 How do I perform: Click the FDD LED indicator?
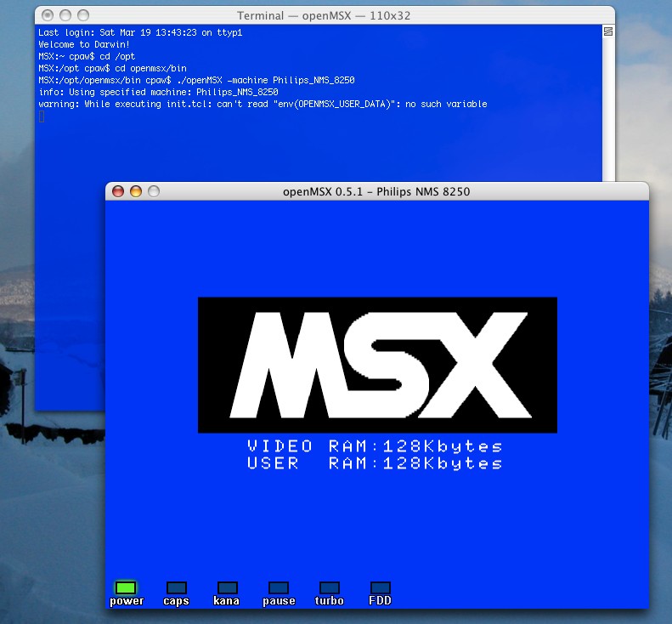(380, 587)
